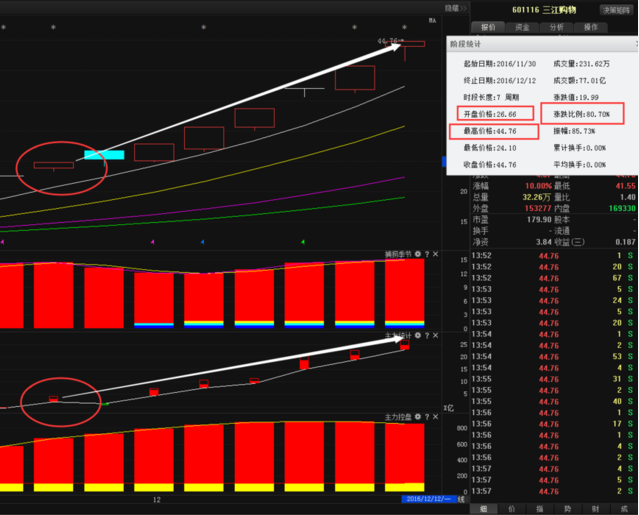Click 外盘 153277 quote value
Screen dimensions: 639x515
(x=538, y=208)
